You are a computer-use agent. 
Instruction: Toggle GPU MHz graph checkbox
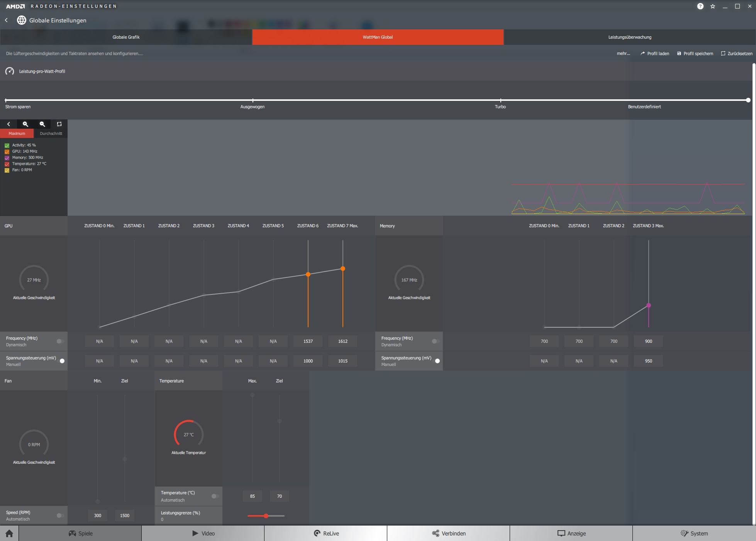(x=7, y=151)
